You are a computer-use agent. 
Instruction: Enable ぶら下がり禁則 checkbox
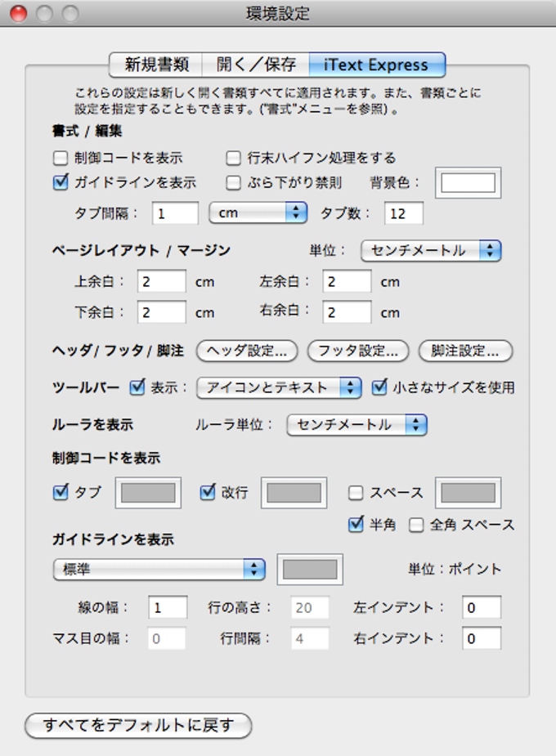233,183
